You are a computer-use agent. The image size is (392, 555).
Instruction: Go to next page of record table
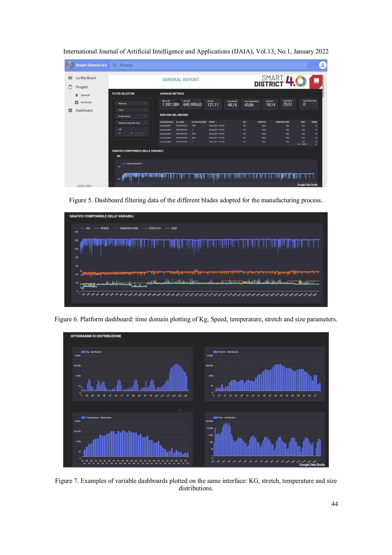tap(316, 144)
